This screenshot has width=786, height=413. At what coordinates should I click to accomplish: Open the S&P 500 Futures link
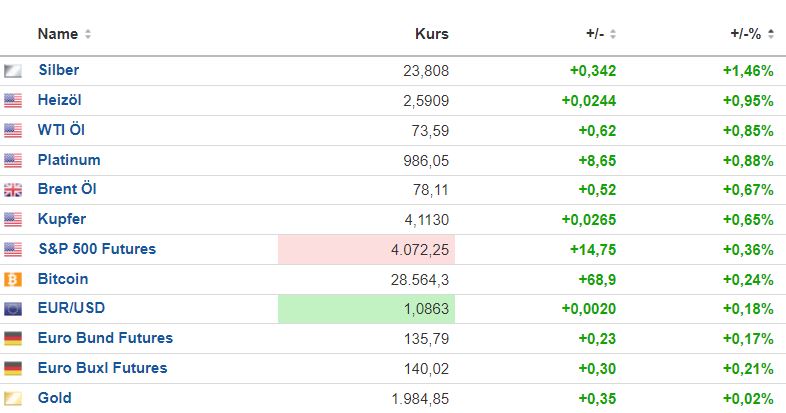[97, 249]
